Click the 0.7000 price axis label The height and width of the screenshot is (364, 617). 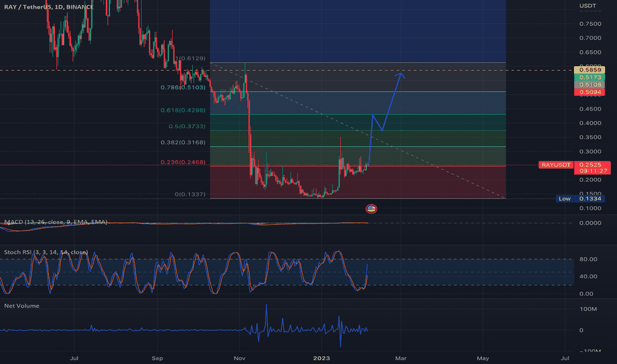[x=591, y=38]
